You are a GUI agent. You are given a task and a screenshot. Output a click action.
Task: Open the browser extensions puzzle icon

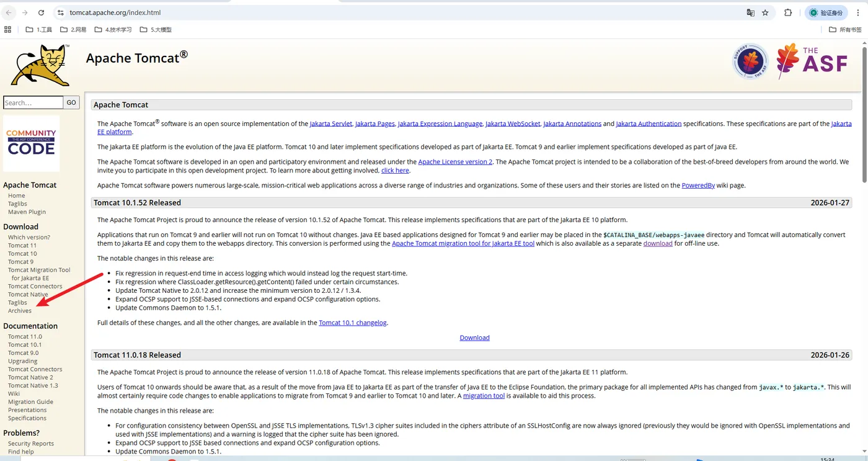click(x=788, y=12)
